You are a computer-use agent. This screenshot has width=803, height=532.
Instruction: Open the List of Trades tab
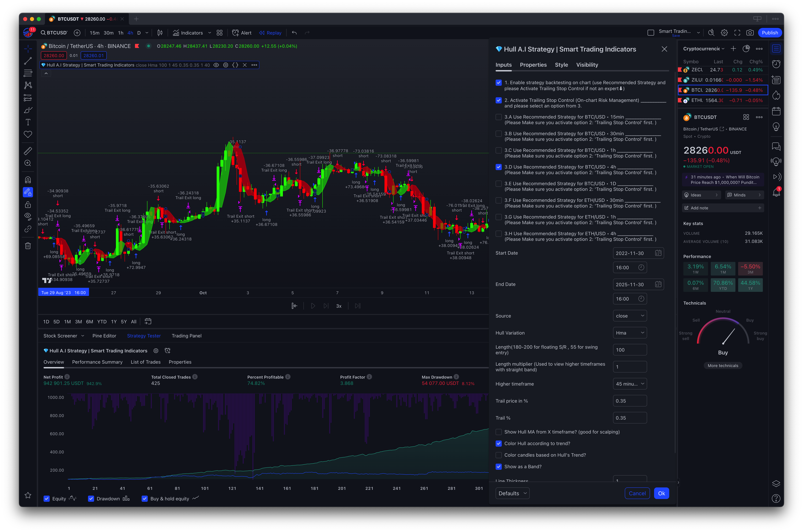coord(145,362)
